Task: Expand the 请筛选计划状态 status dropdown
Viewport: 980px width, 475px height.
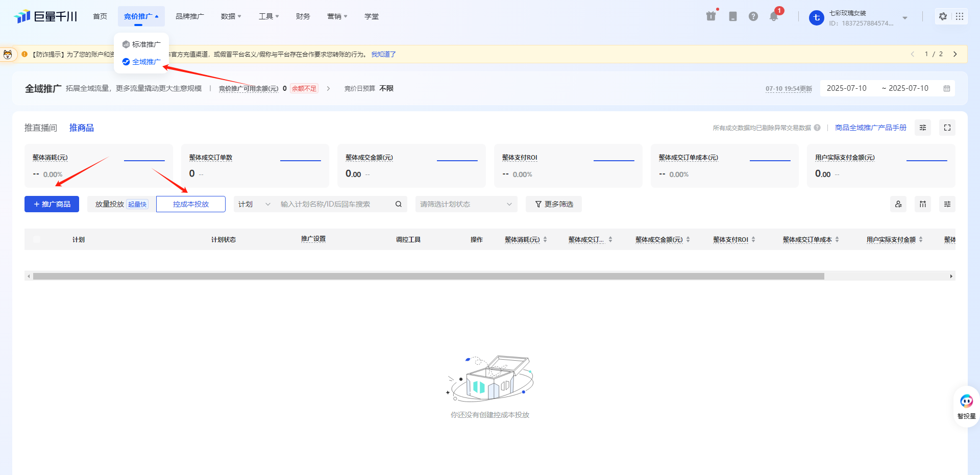Action: pyautogui.click(x=465, y=204)
